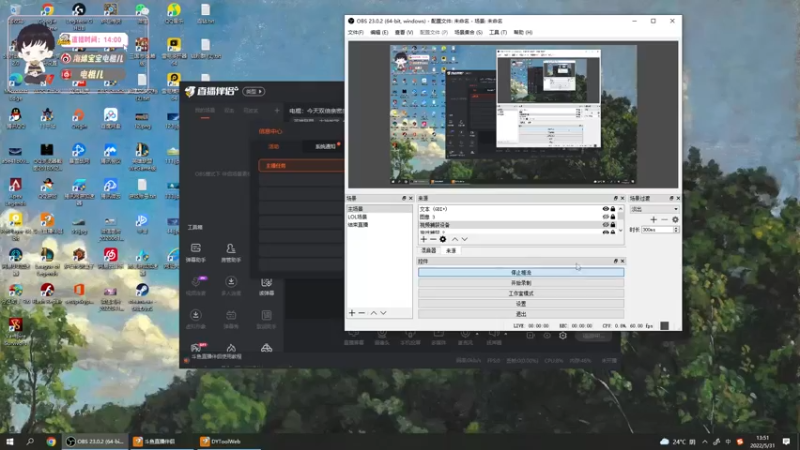The width and height of the screenshot is (800, 450).
Task: Increase transition duration with stepper arrow
Action: (676, 228)
